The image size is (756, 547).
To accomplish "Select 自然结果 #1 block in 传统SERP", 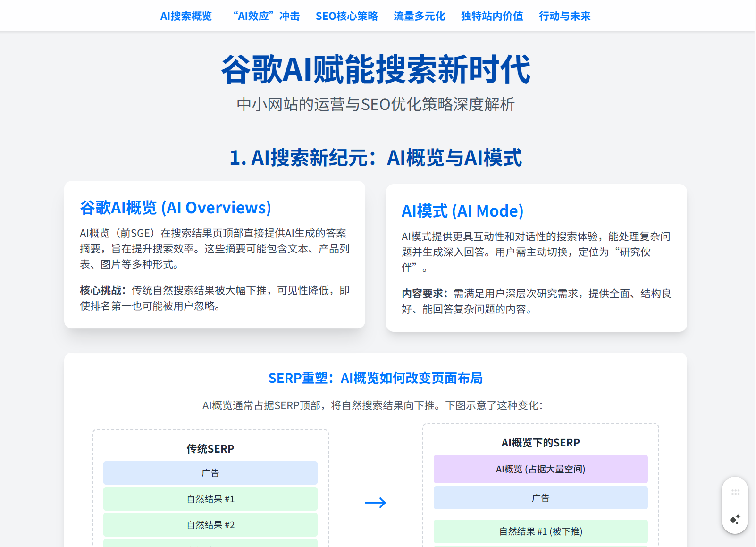I will (x=210, y=499).
